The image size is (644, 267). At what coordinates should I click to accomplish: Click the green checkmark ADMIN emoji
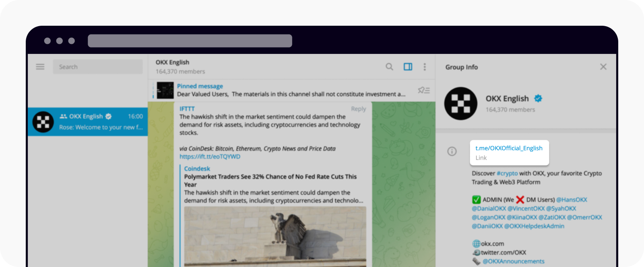(477, 200)
